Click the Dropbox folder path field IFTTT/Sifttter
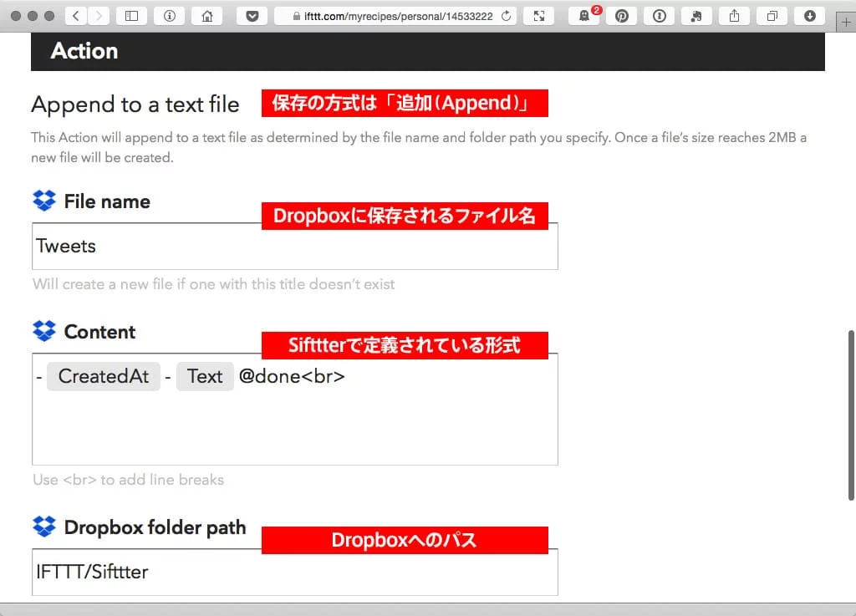The image size is (856, 616). 295,572
